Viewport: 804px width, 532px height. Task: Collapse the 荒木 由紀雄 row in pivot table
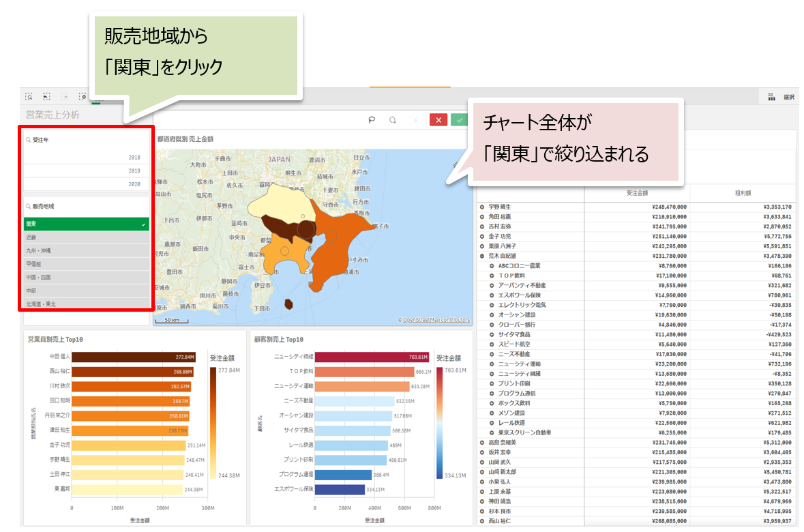[x=482, y=256]
